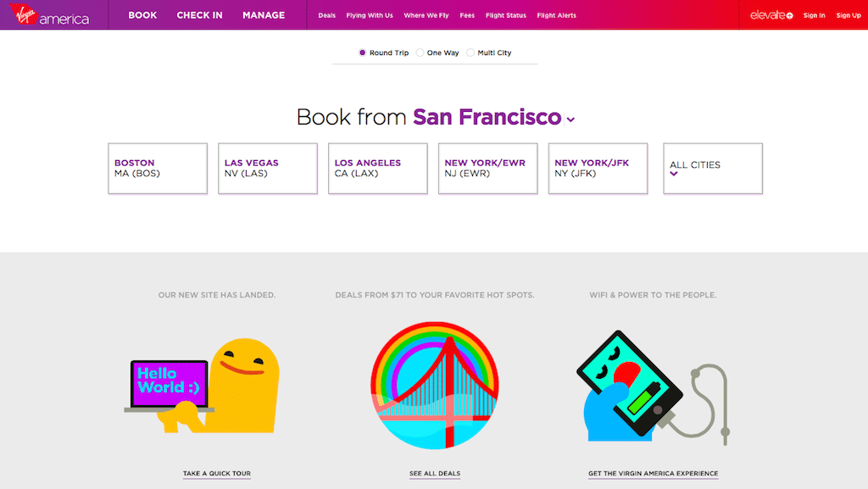The width and height of the screenshot is (868, 489).
Task: Click See All Deals link
Action: tap(435, 474)
